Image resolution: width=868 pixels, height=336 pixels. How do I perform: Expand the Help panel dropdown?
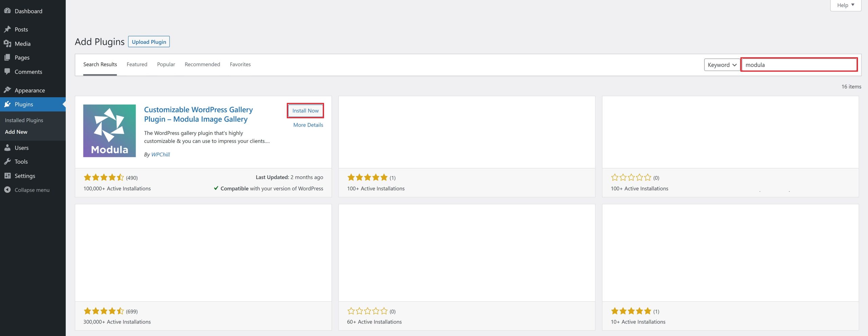(x=845, y=5)
